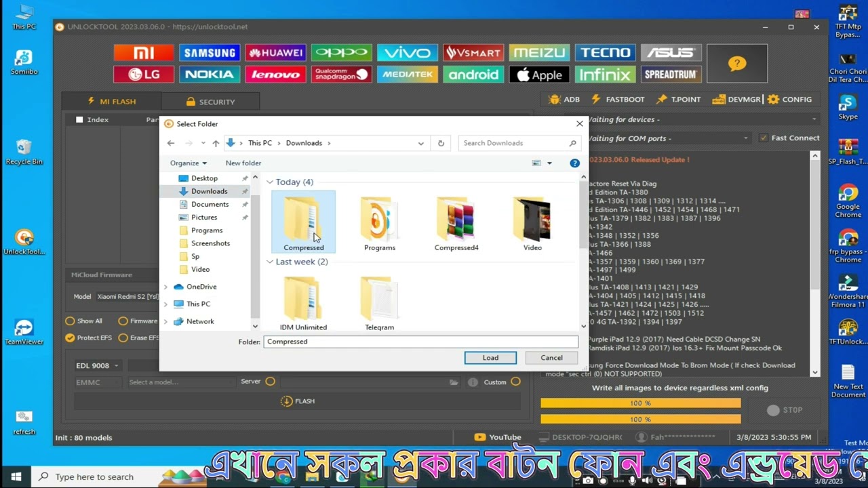868x488 pixels.
Task: Click the STOP button
Action: 785,410
